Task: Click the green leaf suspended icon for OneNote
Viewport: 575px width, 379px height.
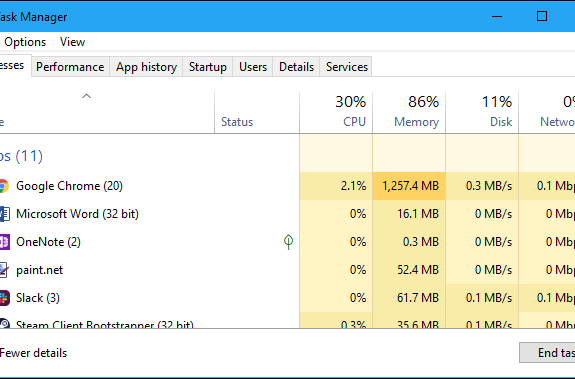Action: [x=289, y=242]
